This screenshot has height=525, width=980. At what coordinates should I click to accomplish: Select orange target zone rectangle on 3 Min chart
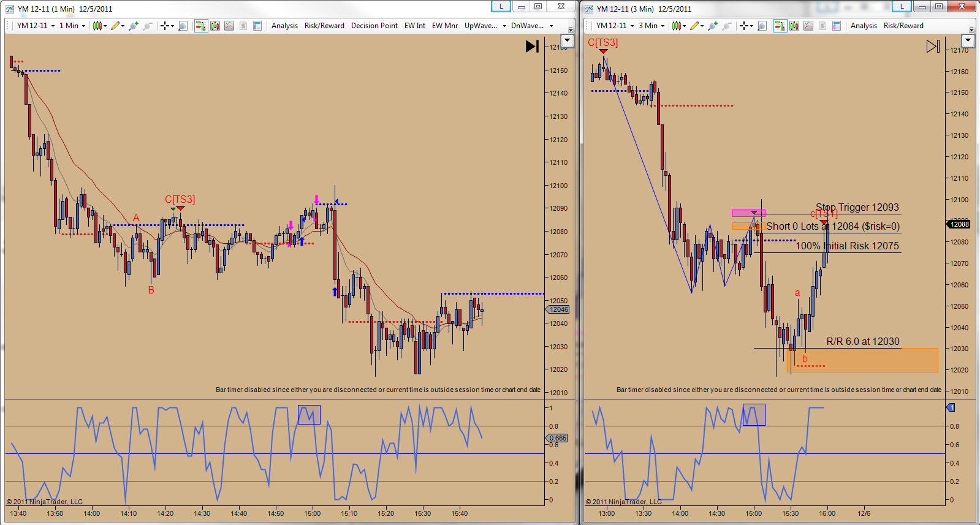(862, 360)
